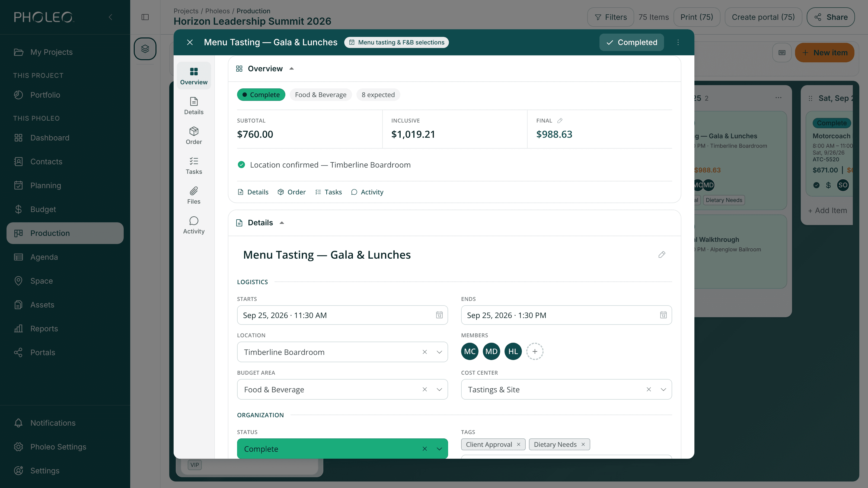
Task: Edit the FINAL amount pencil icon
Action: 560,121
